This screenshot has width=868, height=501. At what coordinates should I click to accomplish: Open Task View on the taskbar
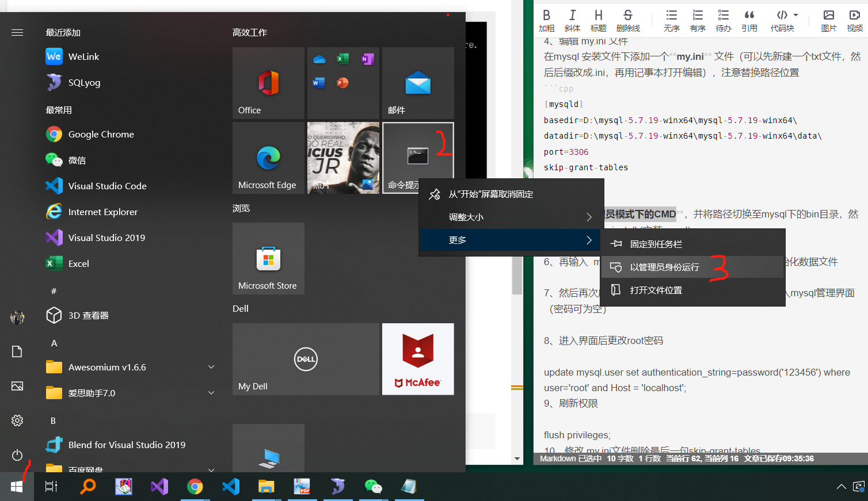[51, 487]
